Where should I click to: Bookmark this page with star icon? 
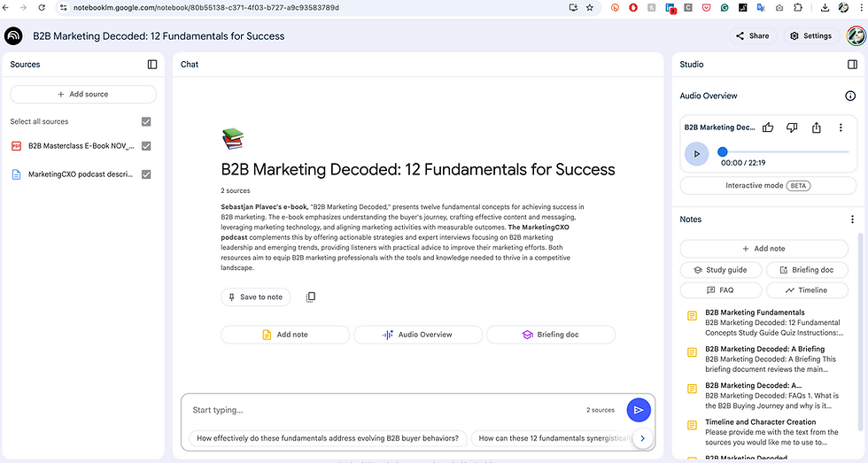(590, 8)
